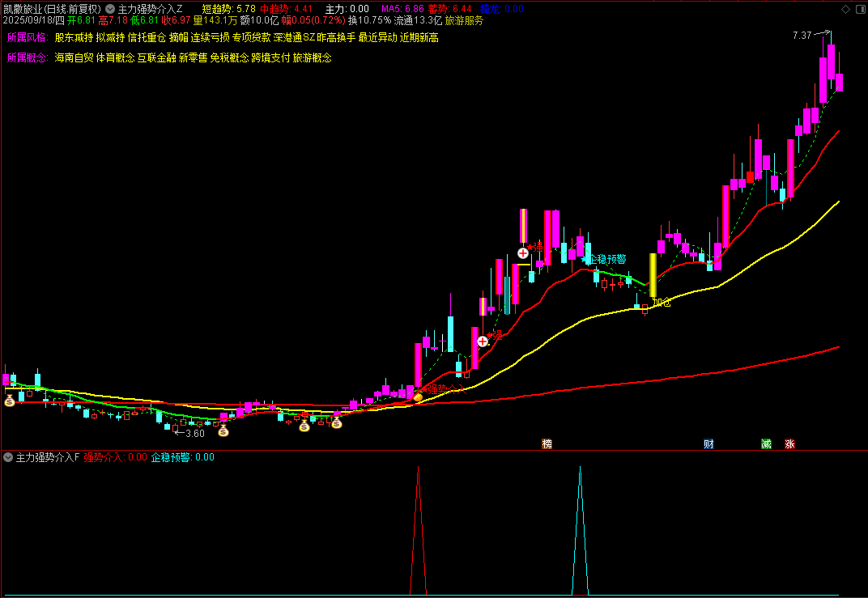The width and height of the screenshot is (868, 598).
Task: Click the 量143.1万 volume value
Action: coord(215,21)
